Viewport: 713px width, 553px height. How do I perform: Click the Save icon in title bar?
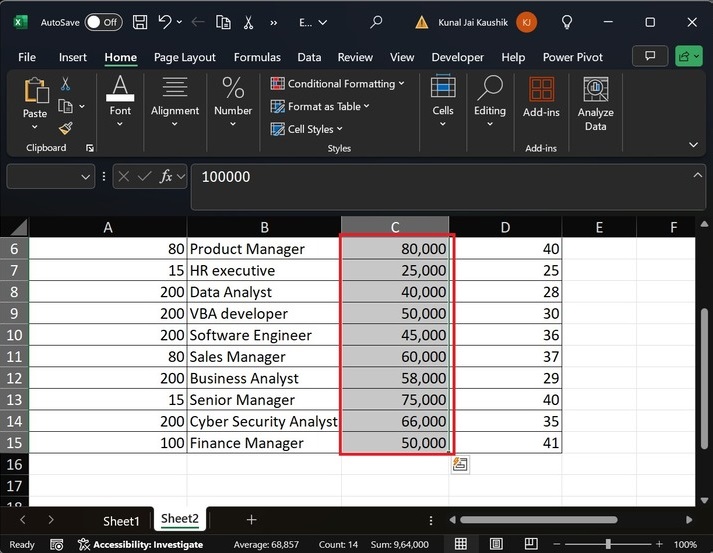coord(140,21)
